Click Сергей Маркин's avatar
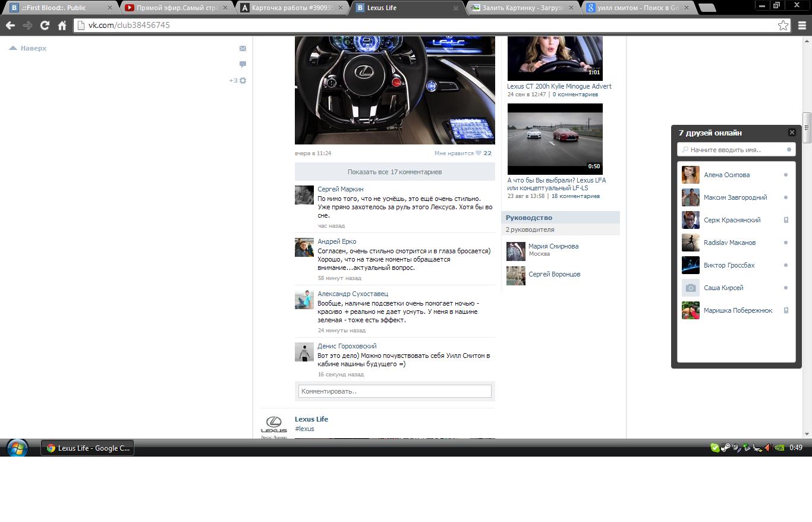The height and width of the screenshot is (522, 812). click(x=304, y=195)
